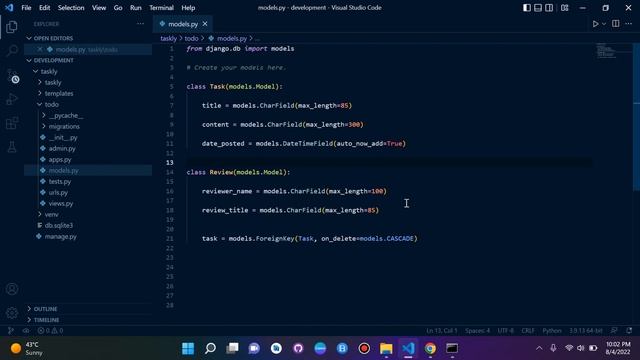Toggle the secondary side bar layout icon
640x360 pixels.
point(549,8)
